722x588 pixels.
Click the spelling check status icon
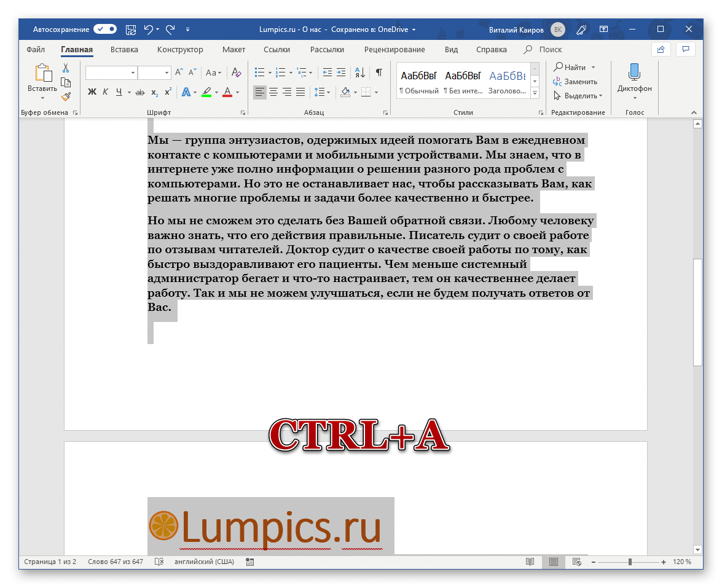point(159,562)
